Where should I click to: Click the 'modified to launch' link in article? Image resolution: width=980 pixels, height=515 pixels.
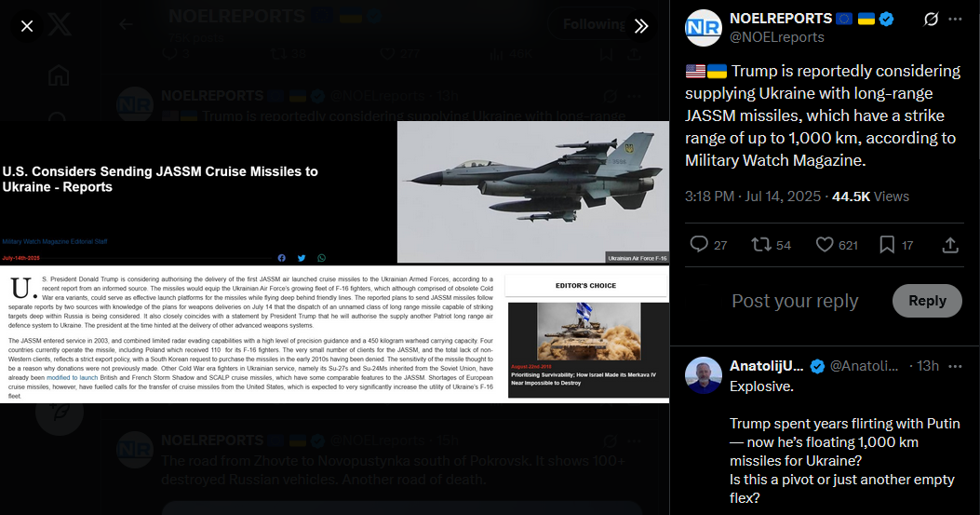click(72, 378)
